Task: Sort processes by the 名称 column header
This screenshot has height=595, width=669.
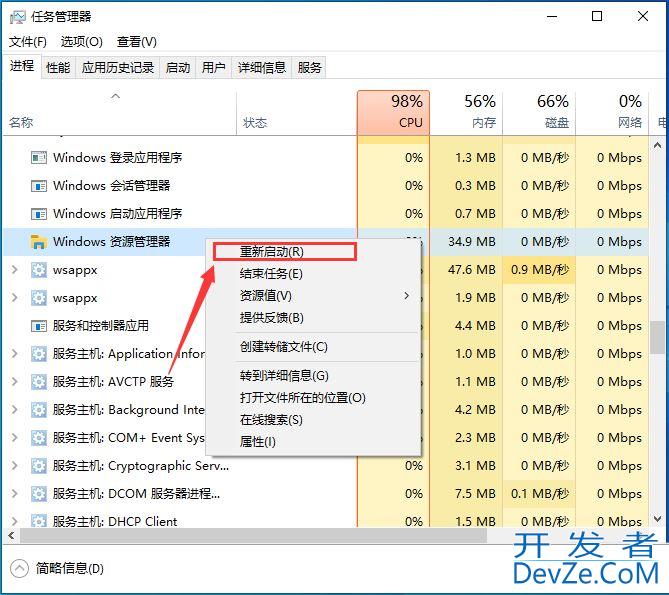Action: pyautogui.click(x=119, y=113)
